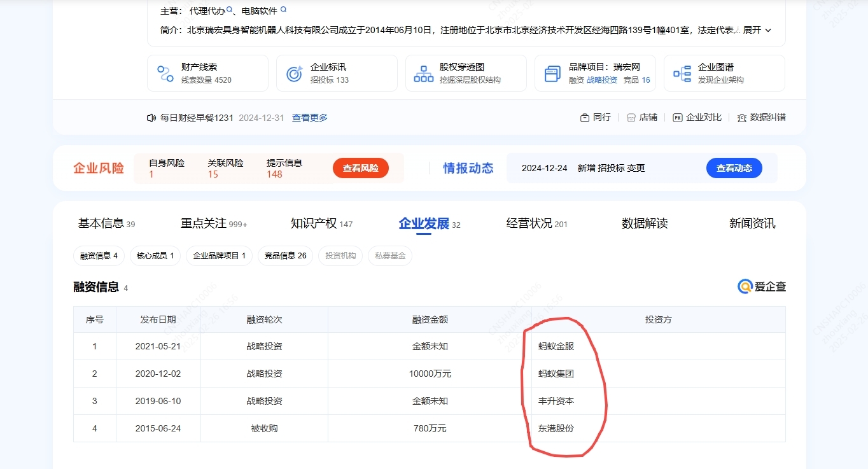The image size is (868, 469).
Task: Switch to 重点关注 tab
Action: point(214,223)
